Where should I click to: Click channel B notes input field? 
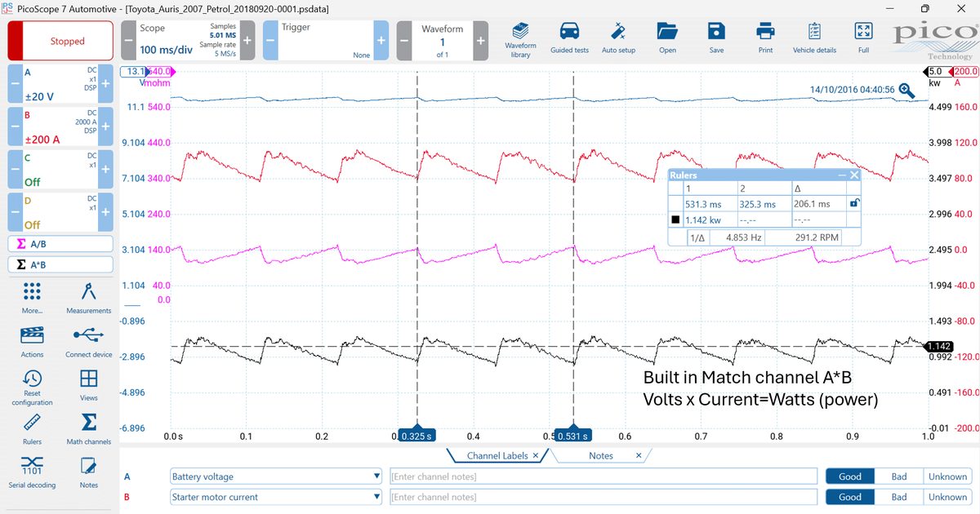[603, 497]
